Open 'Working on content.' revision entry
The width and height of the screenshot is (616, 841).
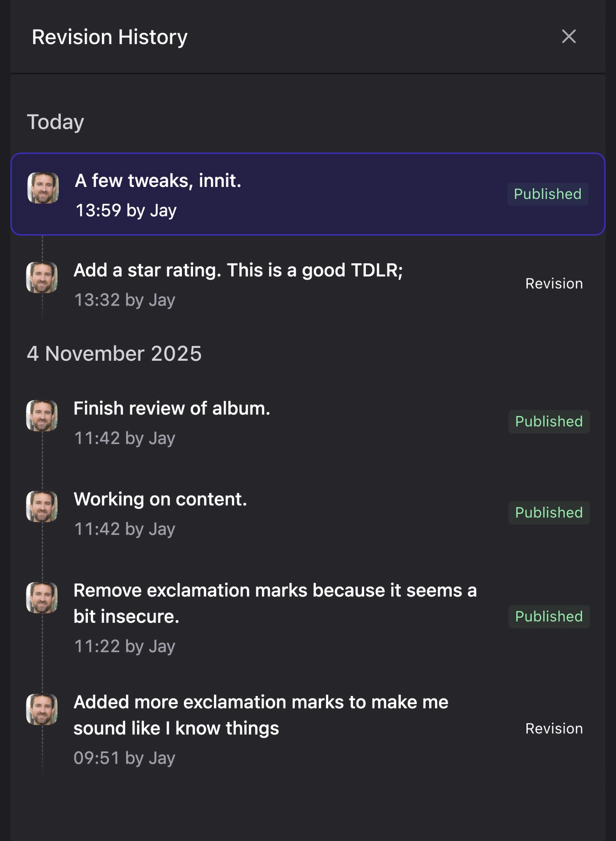point(160,499)
